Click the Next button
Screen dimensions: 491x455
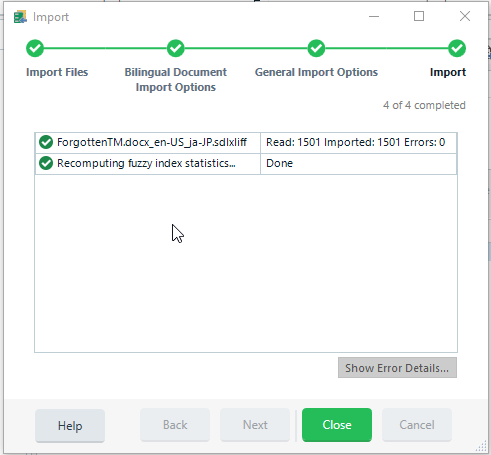(255, 425)
